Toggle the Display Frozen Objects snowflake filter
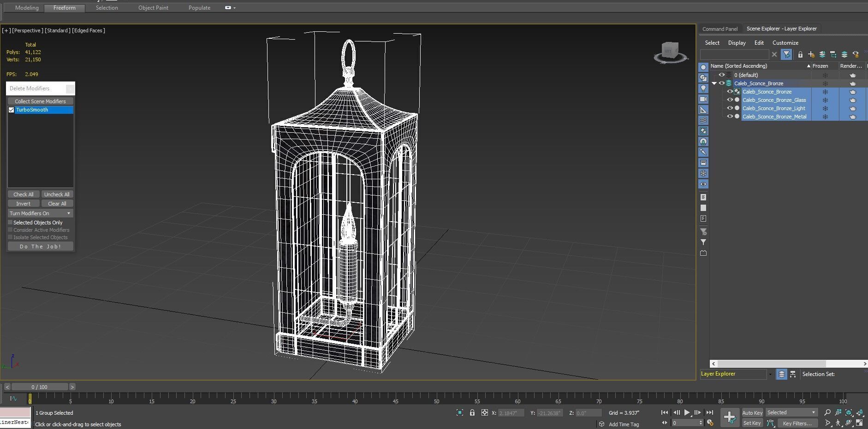868x429 pixels. [x=703, y=173]
